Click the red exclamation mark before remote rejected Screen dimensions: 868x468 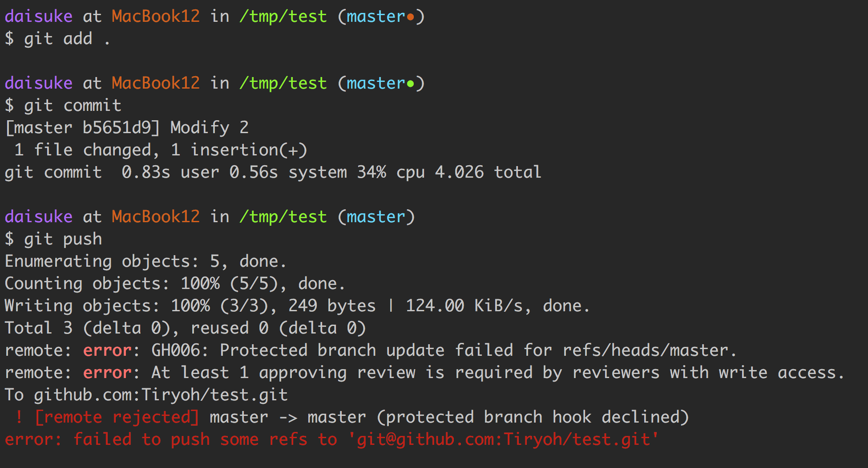pos(19,417)
